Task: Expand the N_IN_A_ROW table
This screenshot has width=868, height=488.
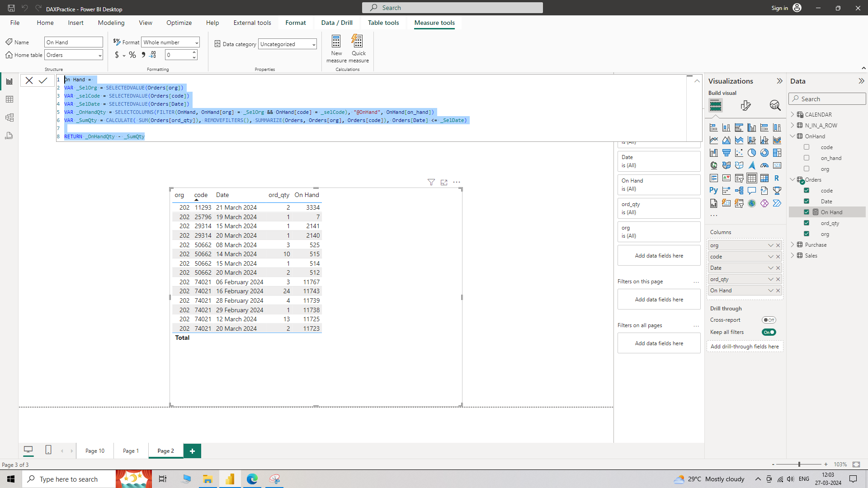Action: [793, 125]
